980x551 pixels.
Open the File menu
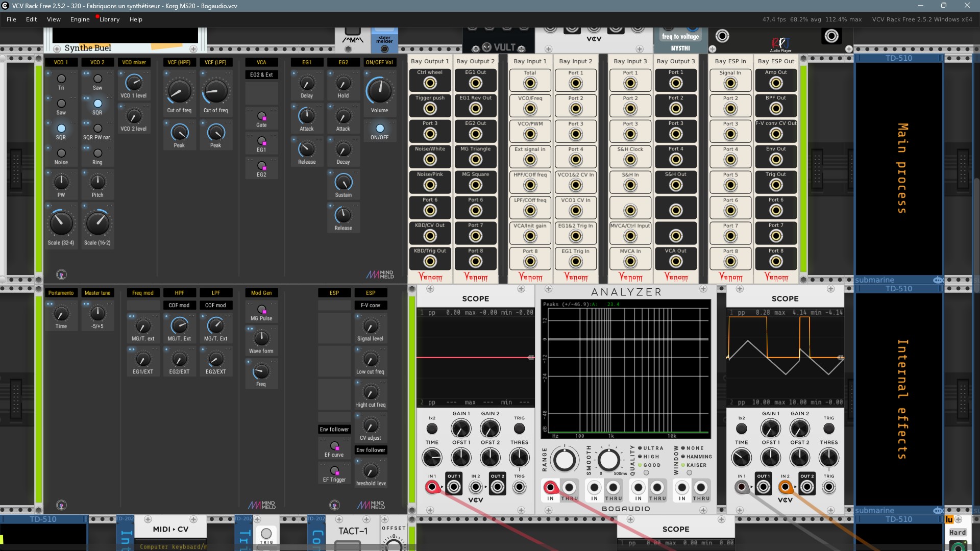coord(11,19)
